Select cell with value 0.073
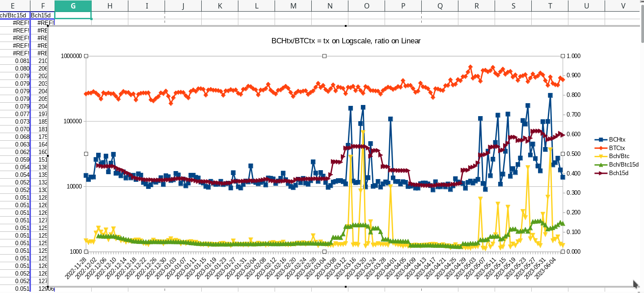This screenshot has height=293, width=644. tap(15, 121)
